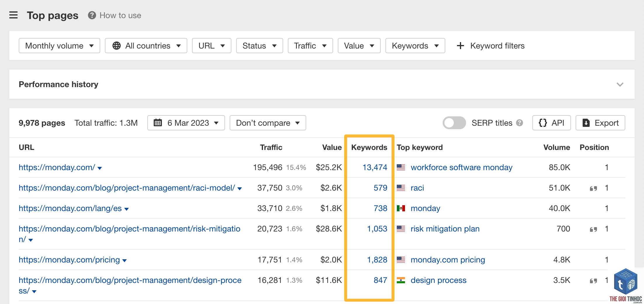This screenshot has width=644, height=304.
Task: Open the 579 keywords count link
Action: [380, 188]
